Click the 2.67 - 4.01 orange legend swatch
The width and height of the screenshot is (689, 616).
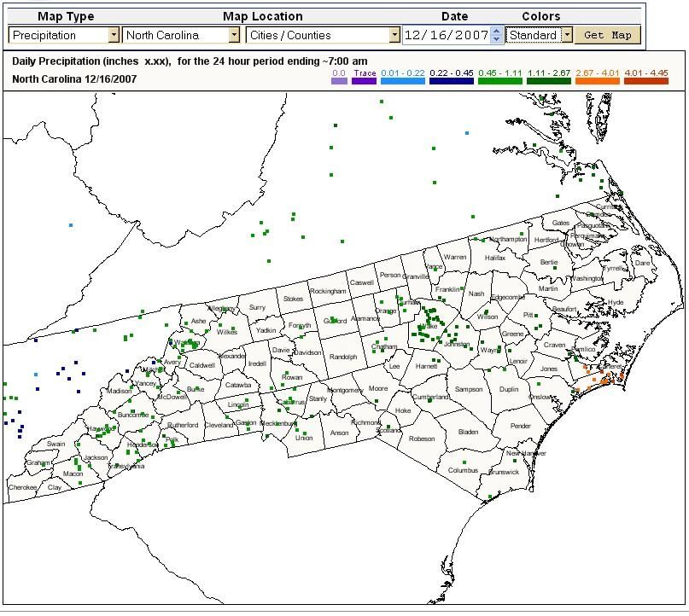598,81
